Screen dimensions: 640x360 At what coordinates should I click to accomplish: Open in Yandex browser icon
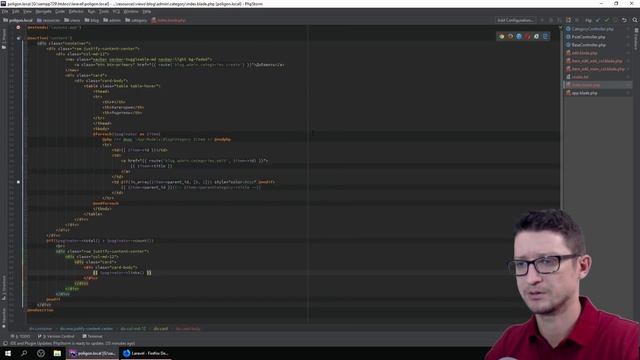pyautogui.click(x=536, y=36)
